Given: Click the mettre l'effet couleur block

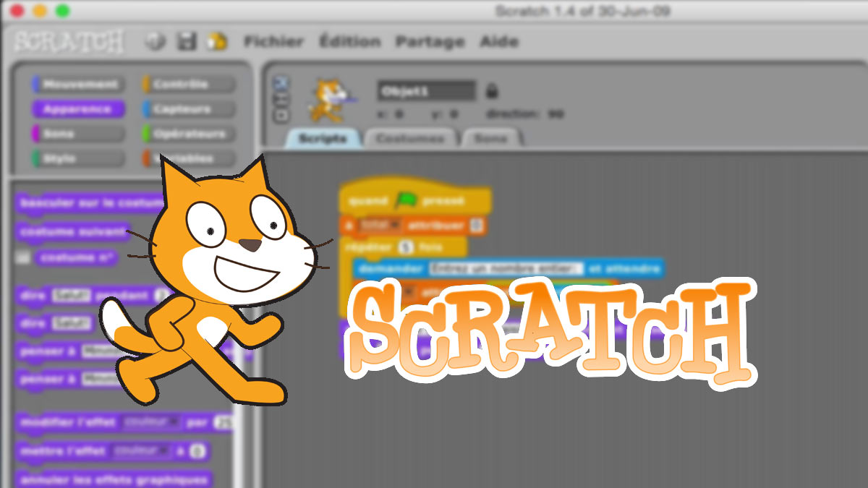Looking at the screenshot, I should point(112,452).
